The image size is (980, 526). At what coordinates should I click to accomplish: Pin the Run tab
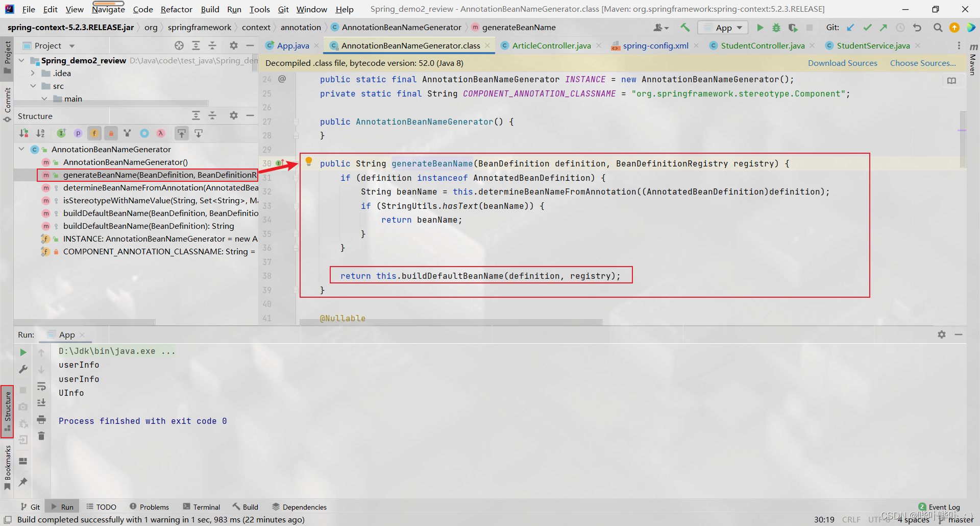click(x=23, y=482)
